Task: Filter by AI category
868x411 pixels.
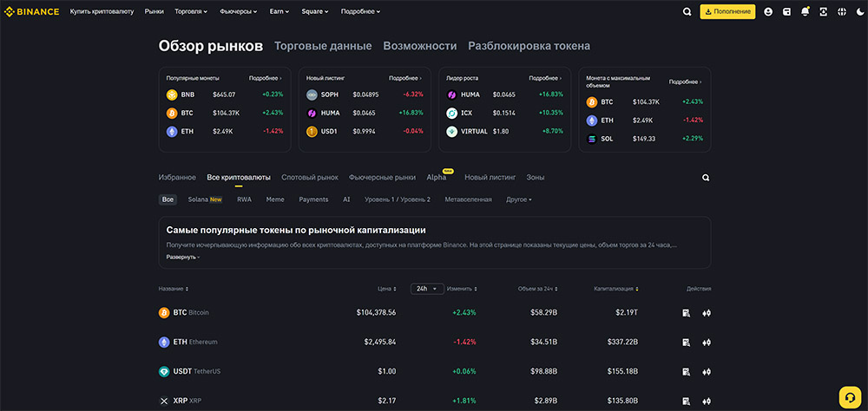Action: click(x=346, y=199)
